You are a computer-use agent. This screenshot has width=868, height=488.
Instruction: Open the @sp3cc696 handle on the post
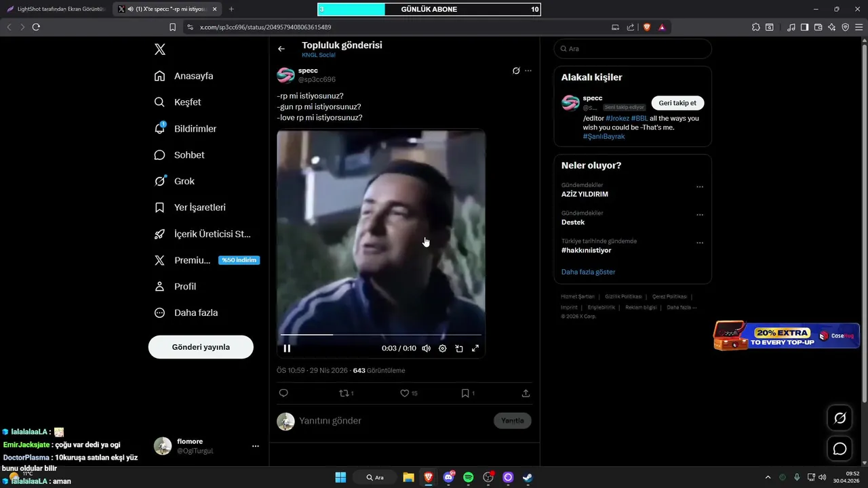pos(317,80)
